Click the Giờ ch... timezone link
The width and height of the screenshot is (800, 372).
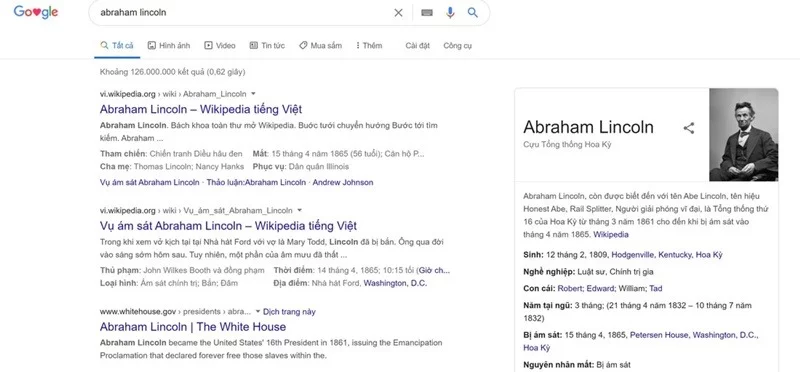tap(434, 270)
